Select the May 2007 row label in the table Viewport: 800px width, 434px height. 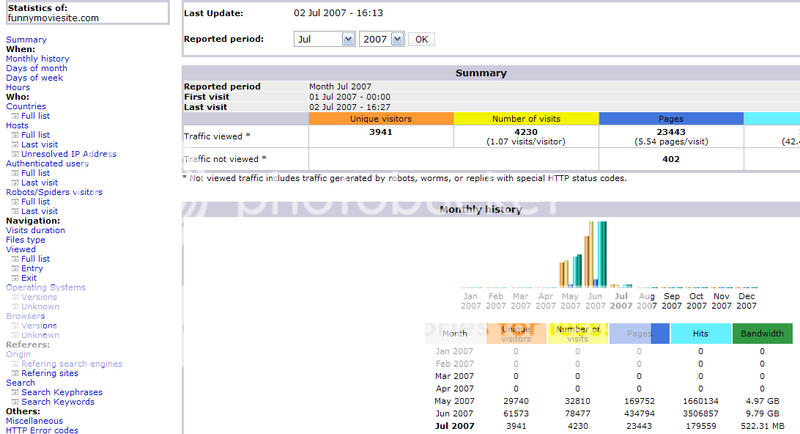click(x=455, y=401)
